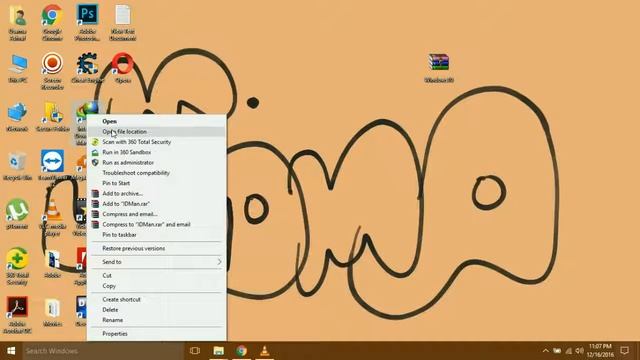This screenshot has width=640, height=360.
Task: Select the light folder next to Acrobat
Action: click(x=52, y=313)
